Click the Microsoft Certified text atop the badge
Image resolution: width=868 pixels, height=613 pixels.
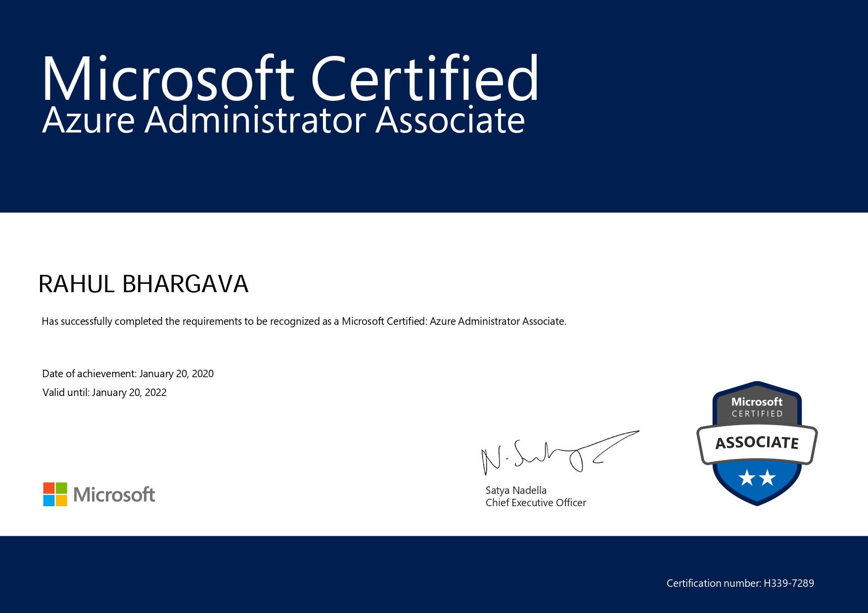click(757, 407)
